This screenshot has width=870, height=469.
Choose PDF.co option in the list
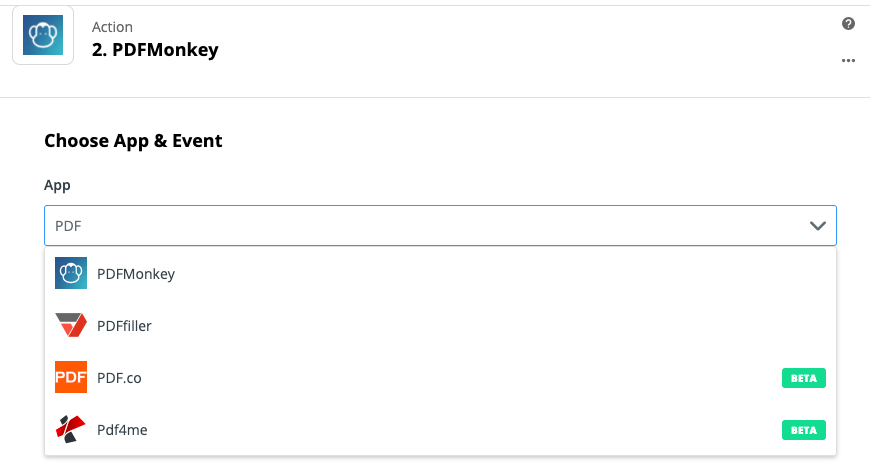(x=119, y=378)
